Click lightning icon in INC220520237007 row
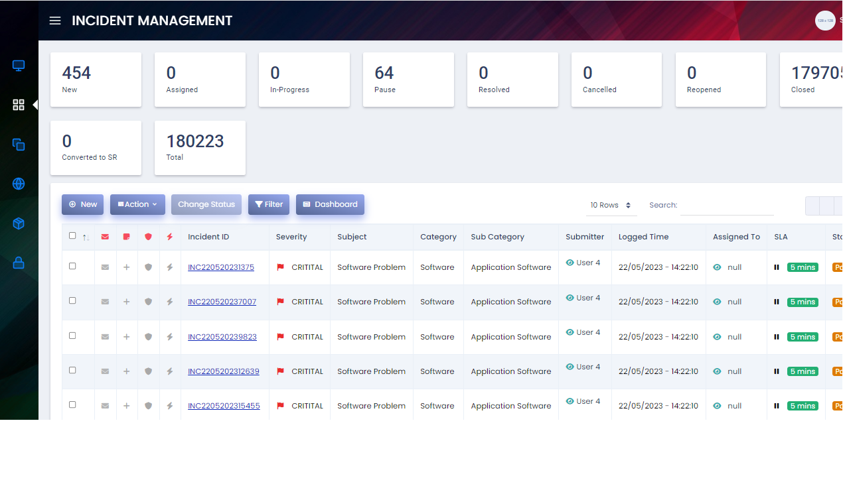The width and height of the screenshot is (843, 504). tap(170, 302)
